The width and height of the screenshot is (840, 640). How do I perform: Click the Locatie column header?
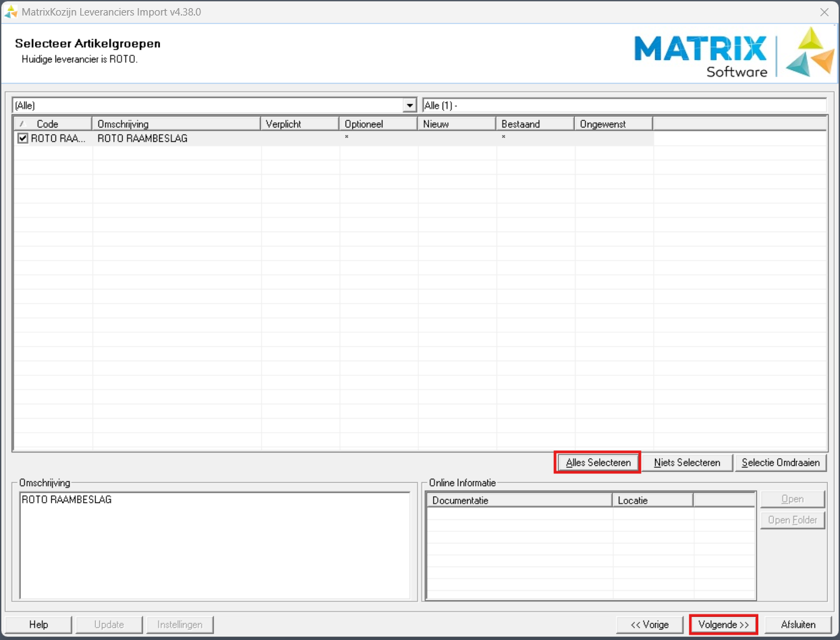point(652,500)
